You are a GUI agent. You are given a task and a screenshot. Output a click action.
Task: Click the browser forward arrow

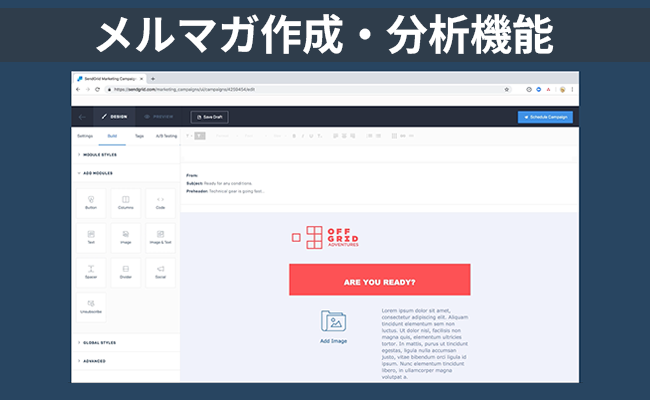(x=87, y=90)
